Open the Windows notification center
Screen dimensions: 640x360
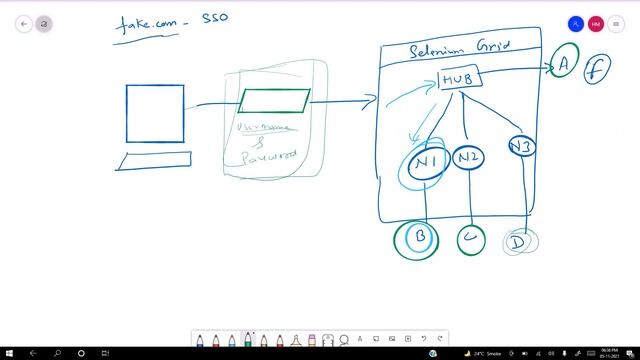pyautogui.click(x=630, y=354)
